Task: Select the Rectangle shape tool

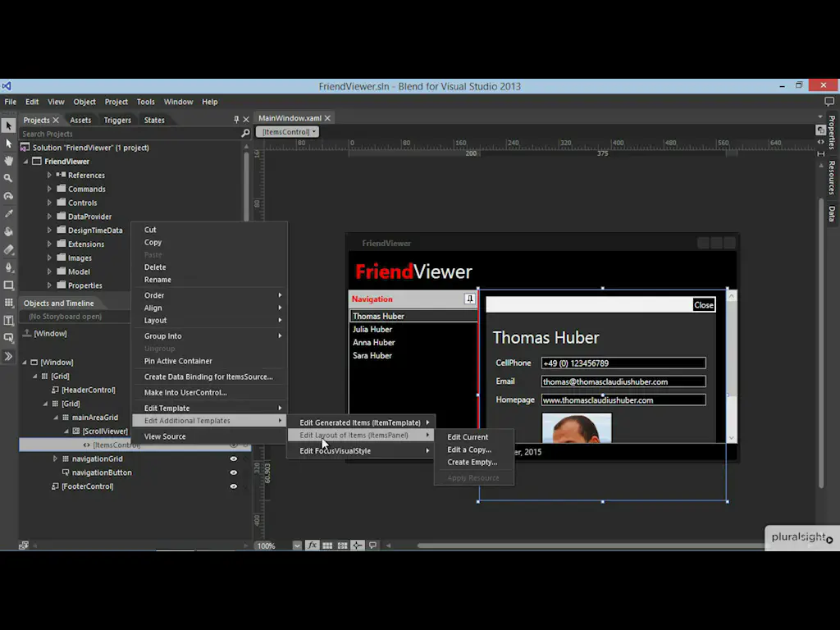Action: click(x=8, y=285)
